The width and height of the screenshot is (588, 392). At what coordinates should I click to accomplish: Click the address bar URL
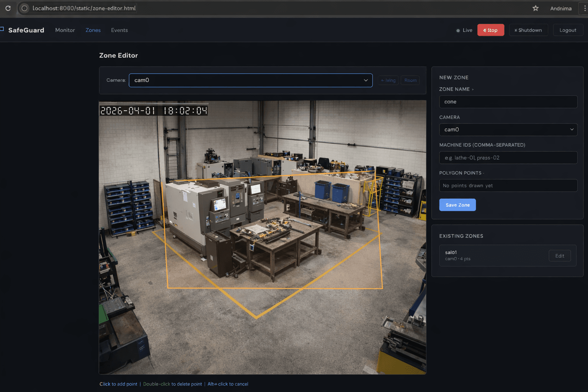pos(84,8)
